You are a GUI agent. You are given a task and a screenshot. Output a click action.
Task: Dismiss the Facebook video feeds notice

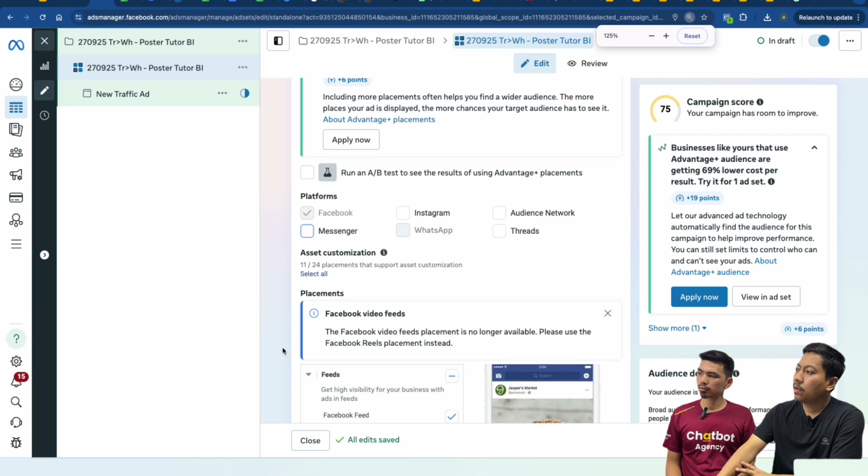tap(607, 313)
